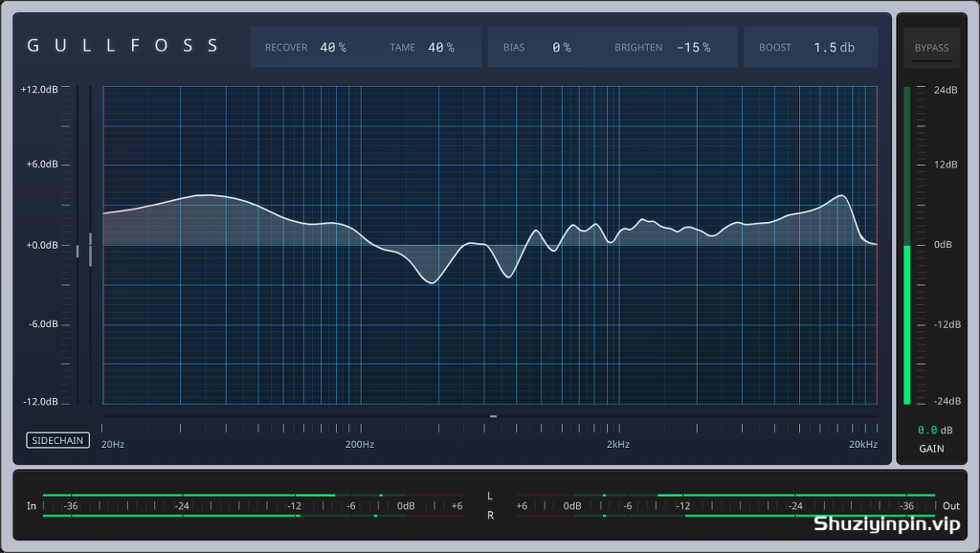Click the RECOVER label
980x553 pixels.
coord(285,48)
